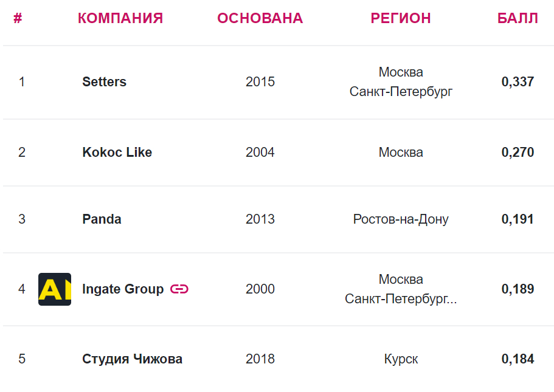554x392 pixels.
Task: Click founding year 2000 for Ingate Group
Action: pos(260,289)
